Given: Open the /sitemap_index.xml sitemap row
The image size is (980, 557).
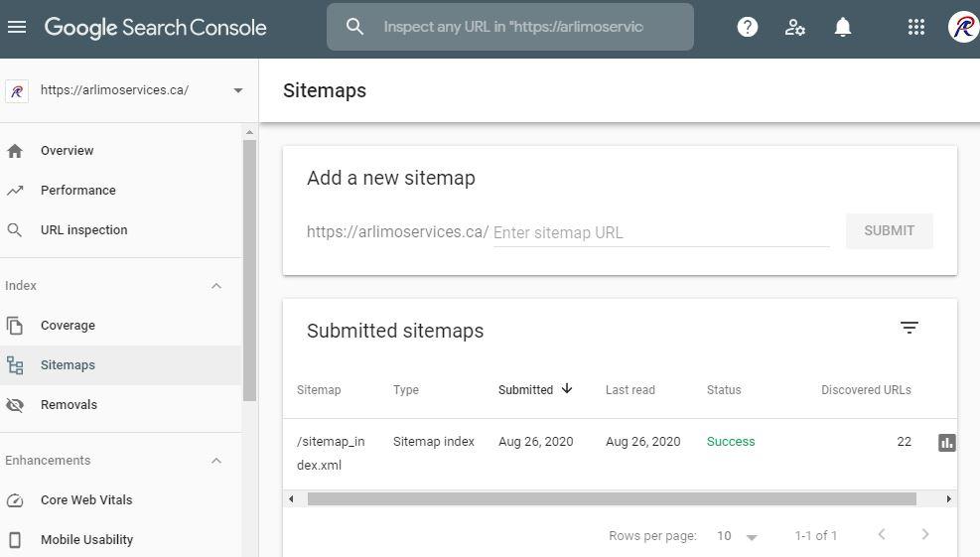Looking at the screenshot, I should [620, 454].
